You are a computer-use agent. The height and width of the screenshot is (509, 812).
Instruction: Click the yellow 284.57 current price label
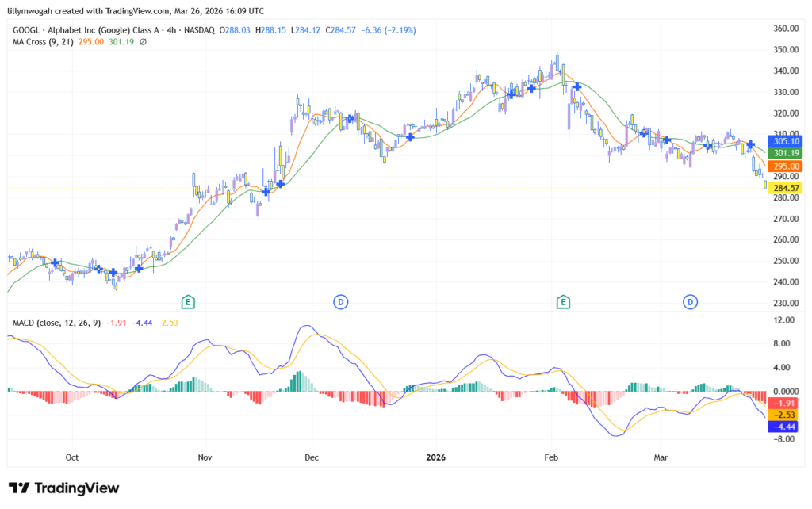click(785, 188)
